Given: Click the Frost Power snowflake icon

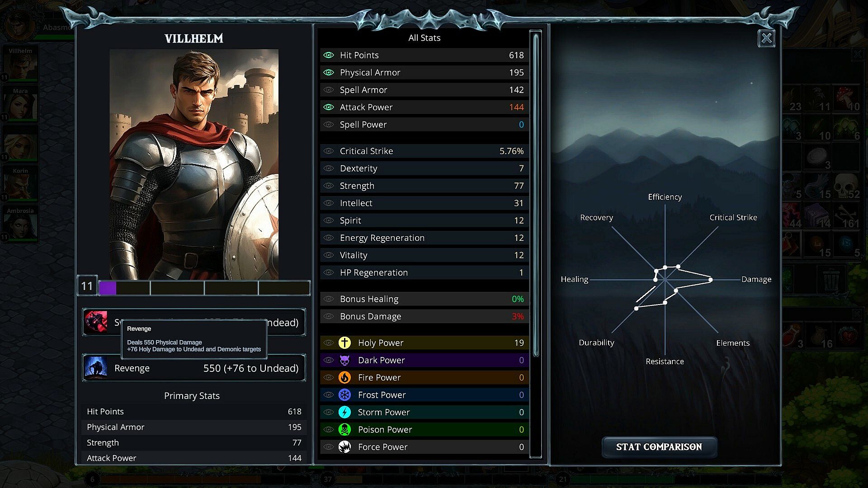Looking at the screenshot, I should click(344, 395).
